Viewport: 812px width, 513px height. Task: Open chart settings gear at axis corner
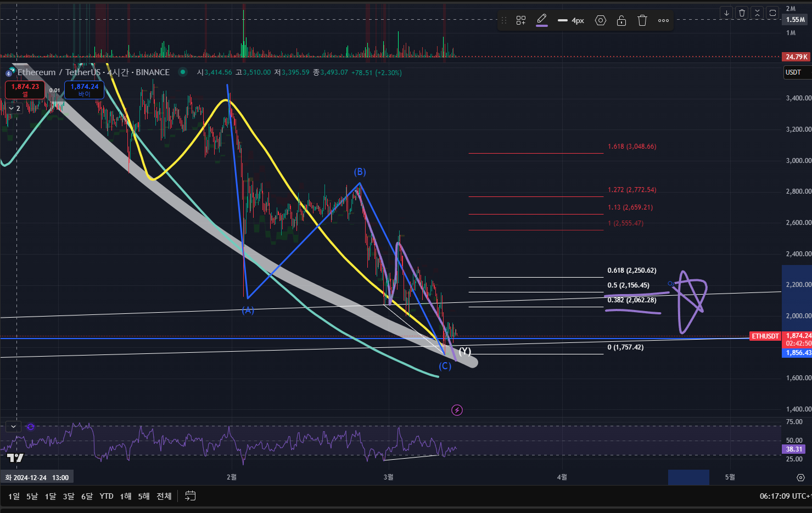(x=800, y=477)
